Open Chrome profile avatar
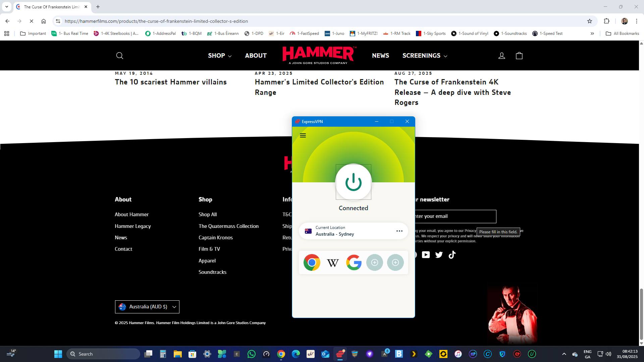 click(625, 21)
